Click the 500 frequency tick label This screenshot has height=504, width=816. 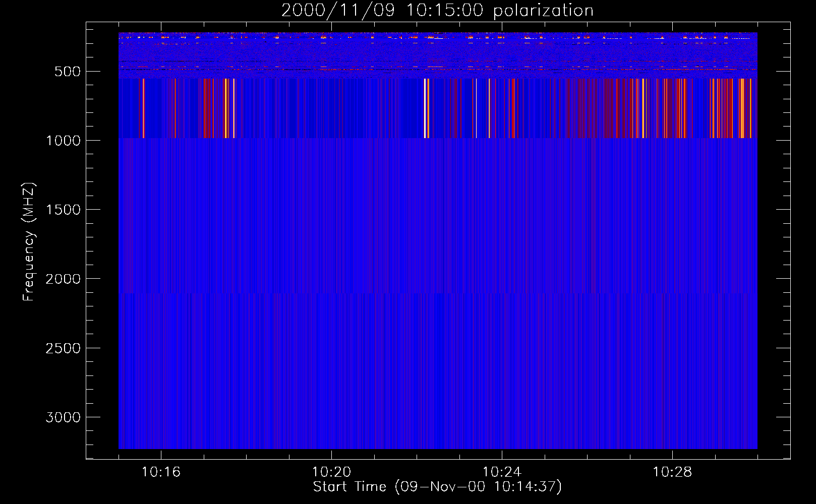[x=68, y=72]
